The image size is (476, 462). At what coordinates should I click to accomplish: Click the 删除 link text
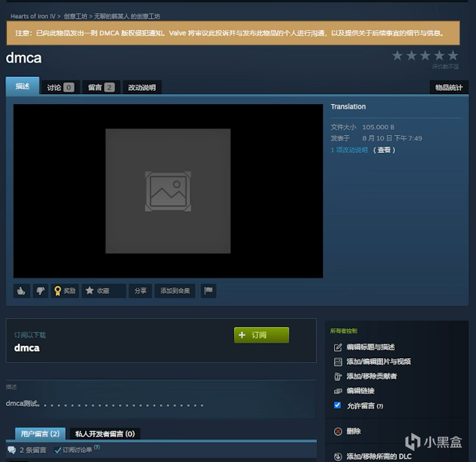354,431
